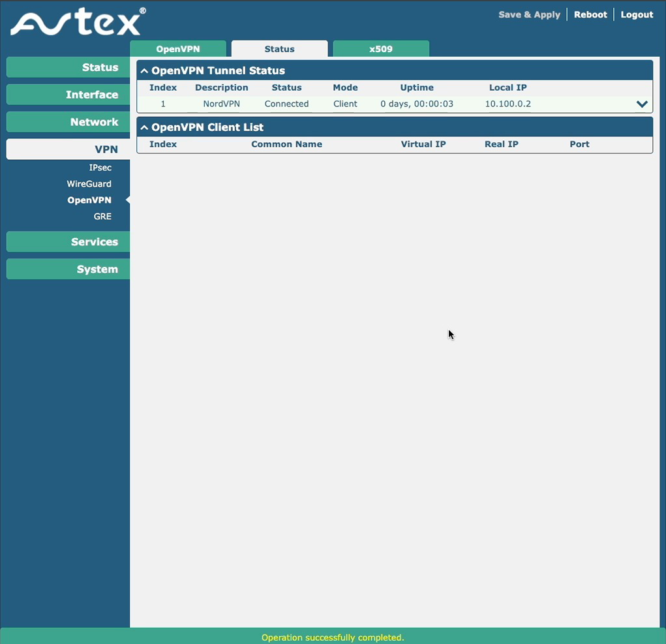
Task: Click the Astex logo
Action: [x=77, y=23]
